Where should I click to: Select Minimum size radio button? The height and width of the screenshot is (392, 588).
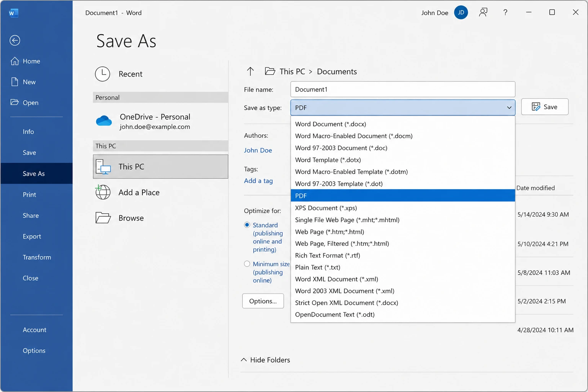pos(247,264)
